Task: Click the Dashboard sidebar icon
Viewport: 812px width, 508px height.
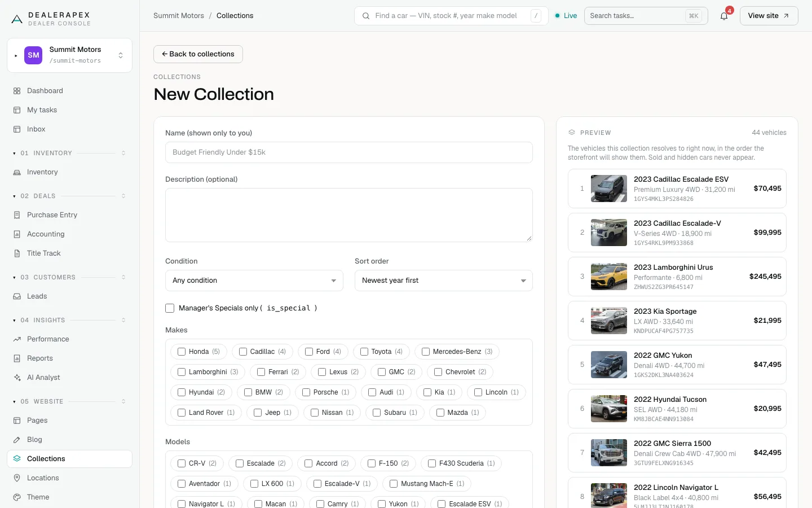Action: [17, 91]
